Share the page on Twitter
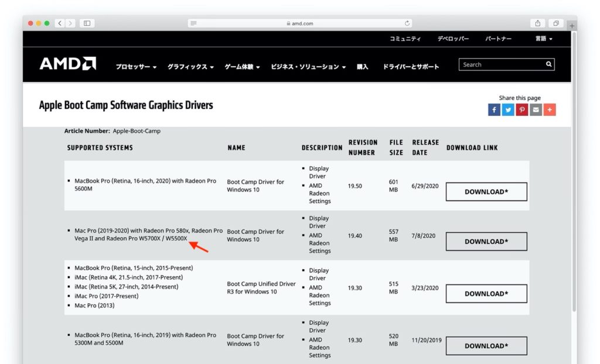Viewport: 600px width, 364px height. 508,109
